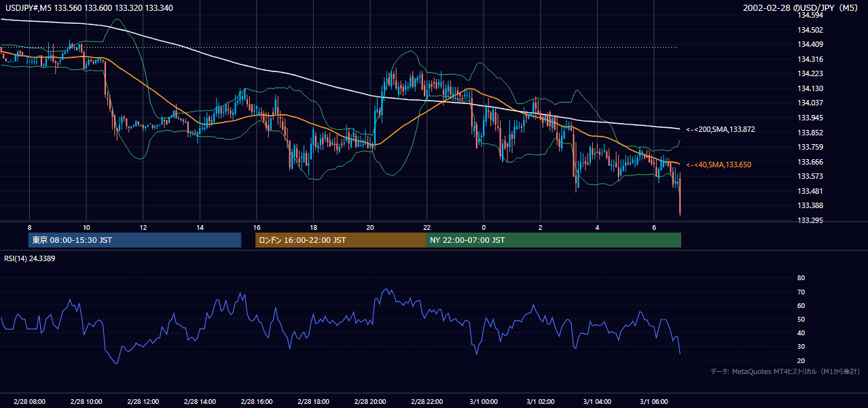Click the 2/28 20:00 date axis label
868x408 pixels.
370,402
